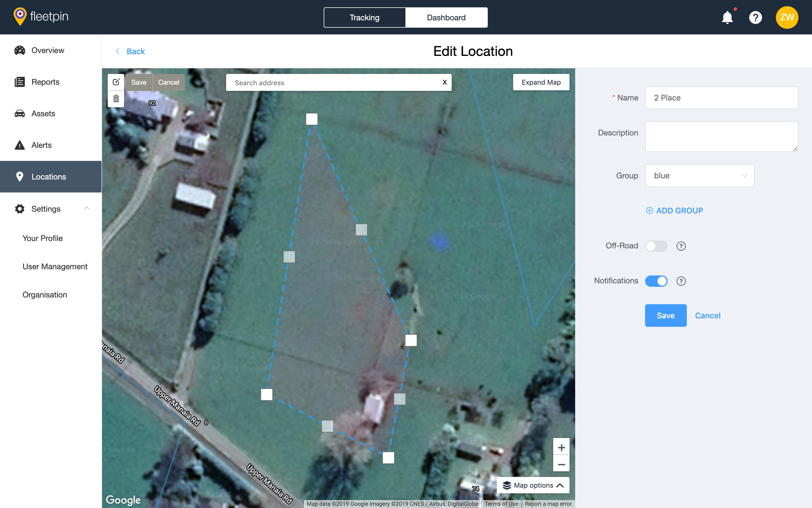Click the Name input field
Image resolution: width=812 pixels, height=508 pixels.
(x=721, y=98)
